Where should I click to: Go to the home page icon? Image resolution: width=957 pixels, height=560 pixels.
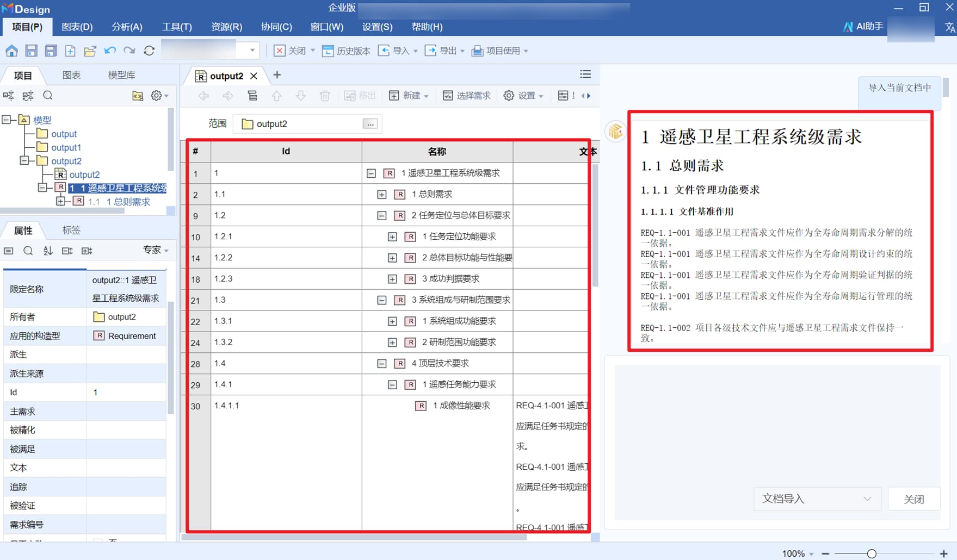11,51
